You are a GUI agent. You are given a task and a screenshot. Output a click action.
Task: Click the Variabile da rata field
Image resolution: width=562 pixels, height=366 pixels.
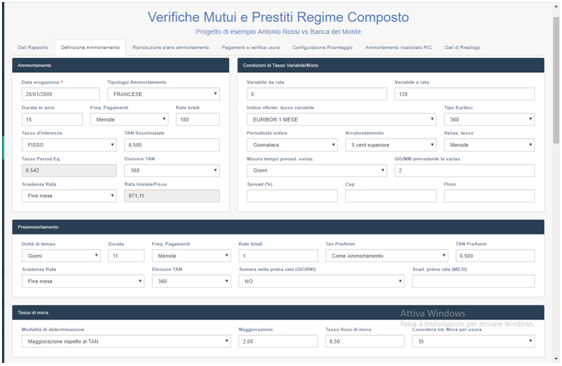[317, 94]
